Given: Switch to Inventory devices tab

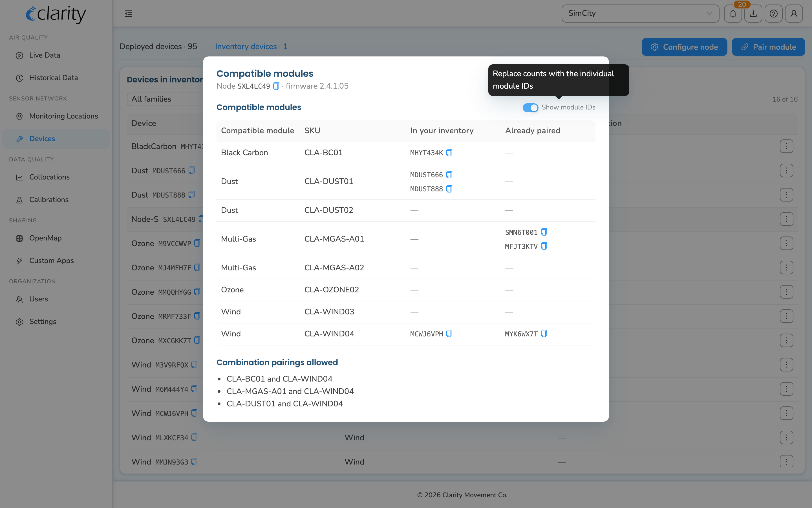Looking at the screenshot, I should click(251, 47).
